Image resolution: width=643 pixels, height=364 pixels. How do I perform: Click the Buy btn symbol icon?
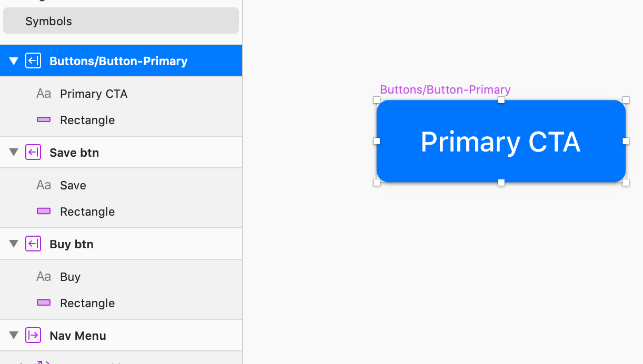click(33, 244)
